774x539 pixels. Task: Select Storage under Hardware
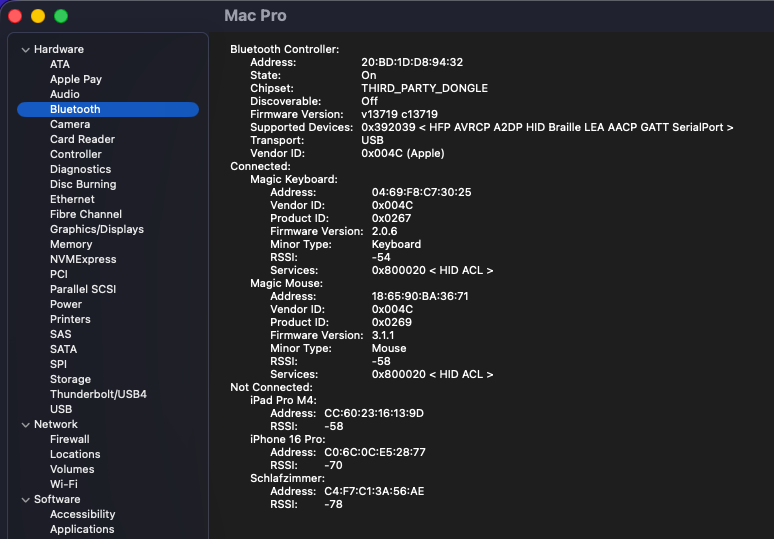(x=70, y=379)
